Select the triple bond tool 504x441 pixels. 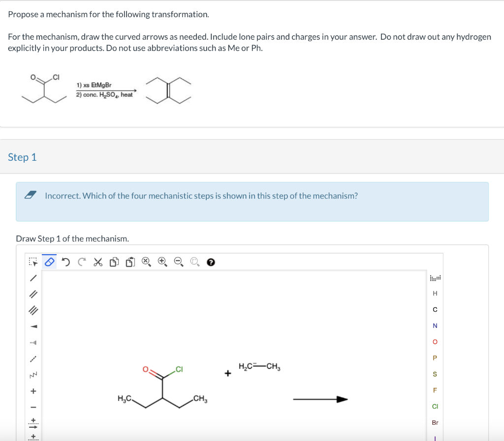coord(33,310)
